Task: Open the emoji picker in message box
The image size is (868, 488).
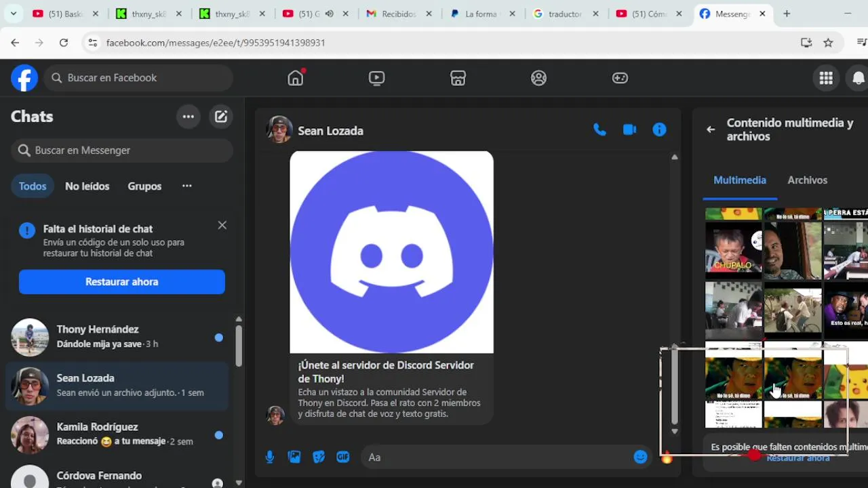Action: [640, 457]
